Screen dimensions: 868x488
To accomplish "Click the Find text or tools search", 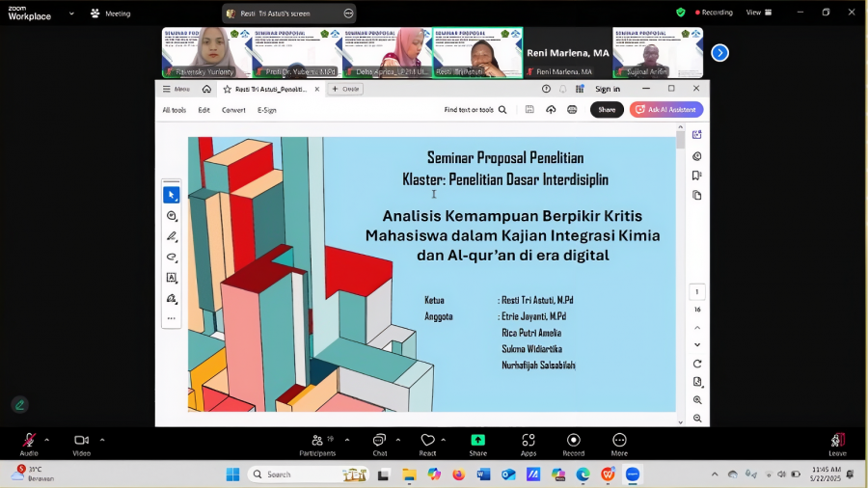I will click(x=475, y=110).
